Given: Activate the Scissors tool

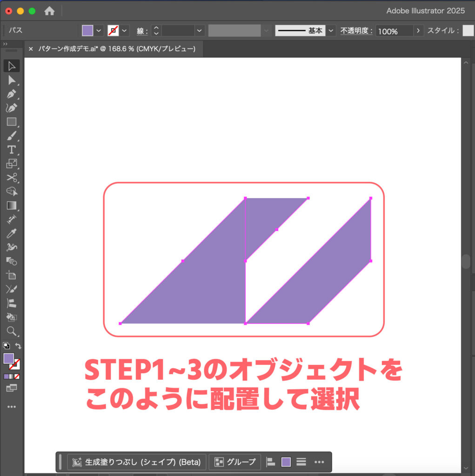Looking at the screenshot, I should [12, 178].
